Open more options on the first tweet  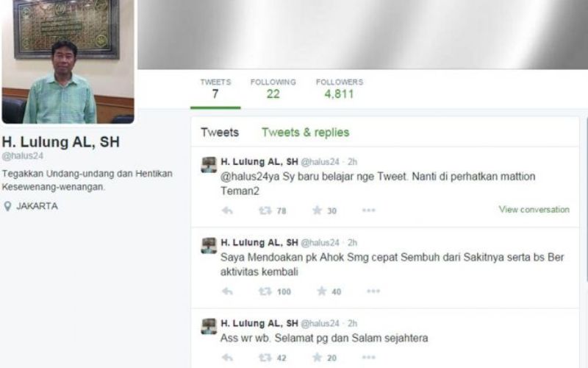click(369, 210)
